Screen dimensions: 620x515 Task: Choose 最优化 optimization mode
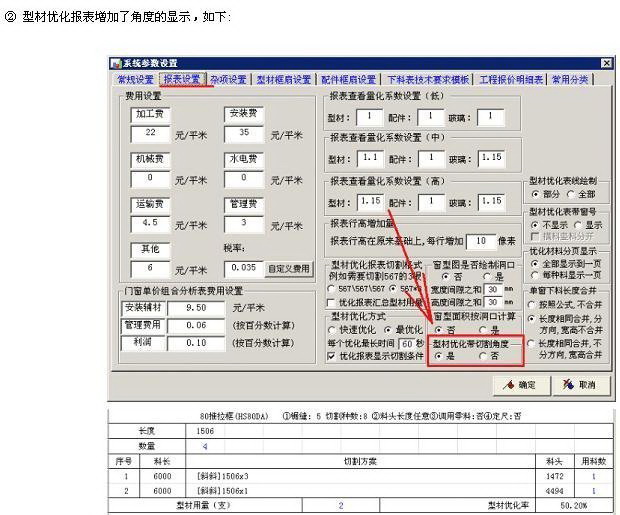point(388,329)
